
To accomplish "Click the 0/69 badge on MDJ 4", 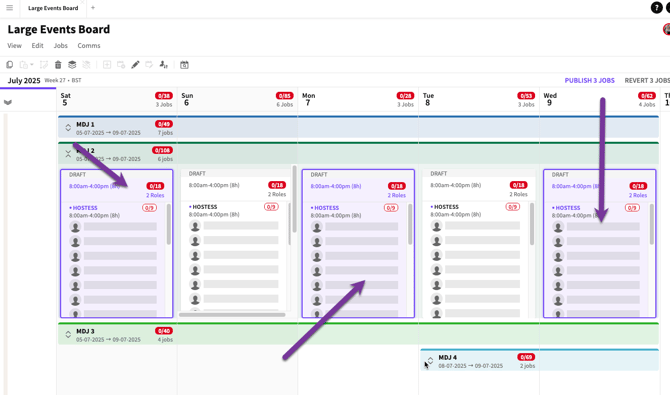I will (x=526, y=357).
